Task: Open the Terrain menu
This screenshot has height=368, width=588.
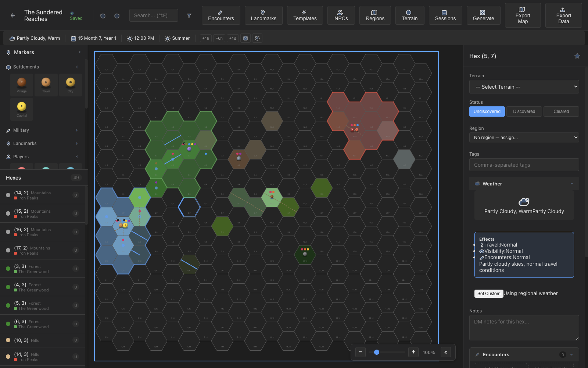Action: click(410, 15)
